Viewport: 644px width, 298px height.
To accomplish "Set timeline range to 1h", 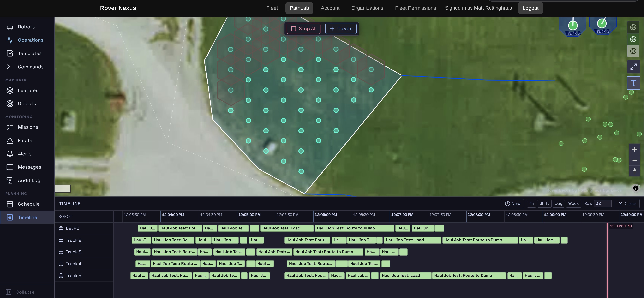I will click(531, 204).
